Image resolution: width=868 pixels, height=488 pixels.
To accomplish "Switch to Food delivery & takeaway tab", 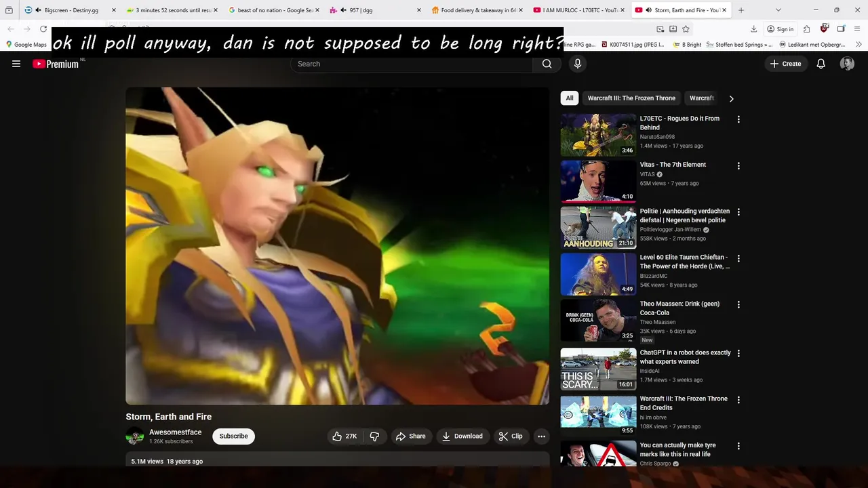I will click(x=478, y=10).
